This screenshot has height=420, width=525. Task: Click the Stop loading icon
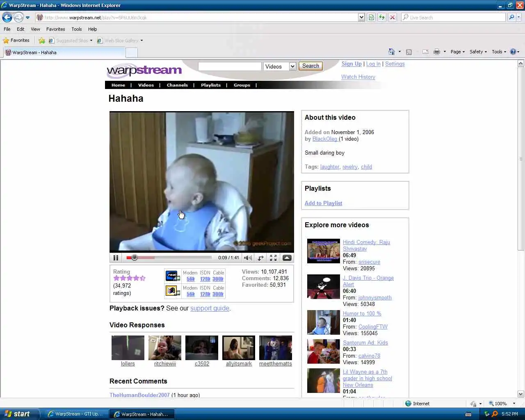pos(393,17)
